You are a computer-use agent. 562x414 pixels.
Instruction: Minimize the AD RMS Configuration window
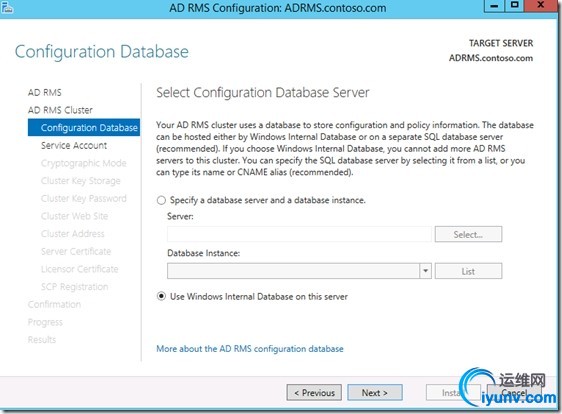(x=494, y=6)
